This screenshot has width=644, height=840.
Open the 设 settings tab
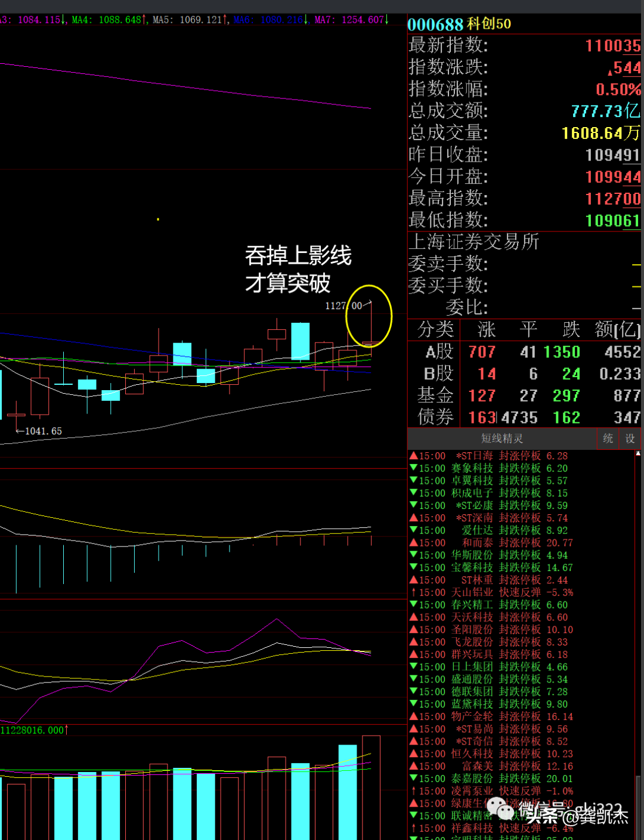pyautogui.click(x=630, y=438)
